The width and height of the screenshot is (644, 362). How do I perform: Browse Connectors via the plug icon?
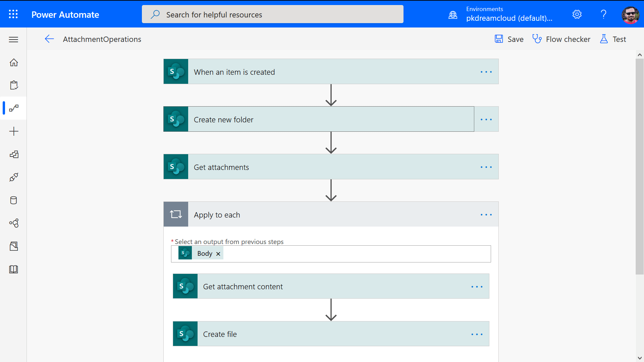[x=13, y=177]
